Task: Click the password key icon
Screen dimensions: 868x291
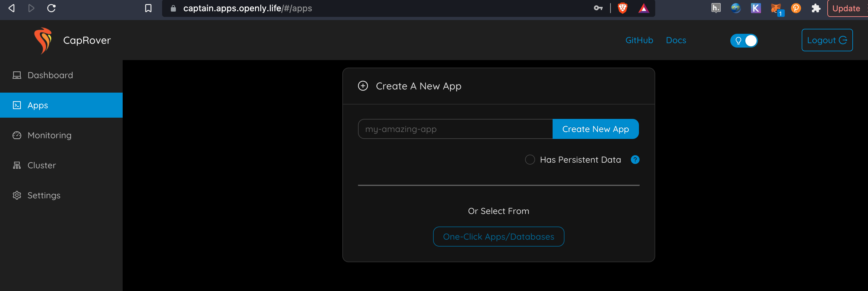Action: pyautogui.click(x=598, y=8)
